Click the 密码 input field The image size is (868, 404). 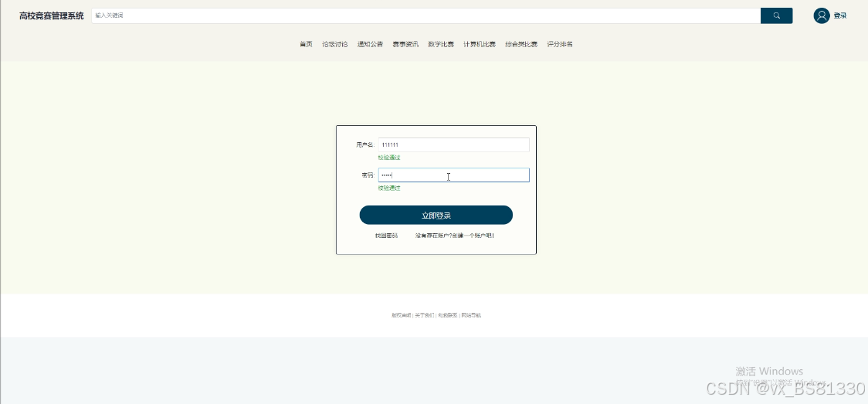454,175
